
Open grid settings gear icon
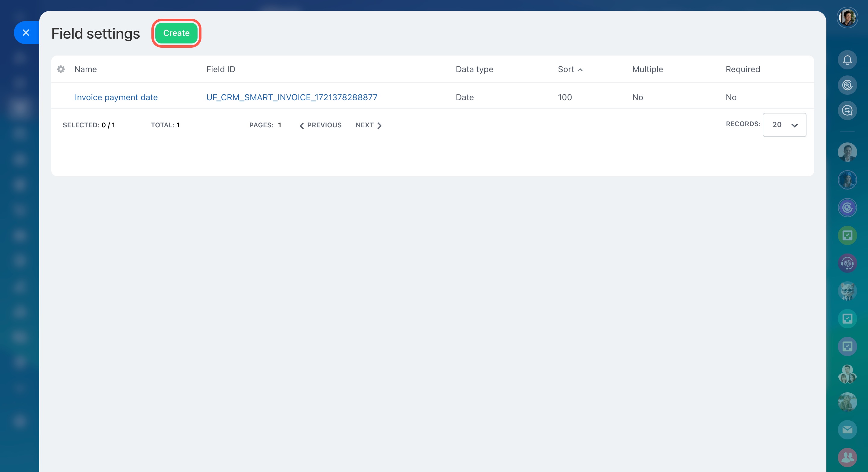click(61, 69)
